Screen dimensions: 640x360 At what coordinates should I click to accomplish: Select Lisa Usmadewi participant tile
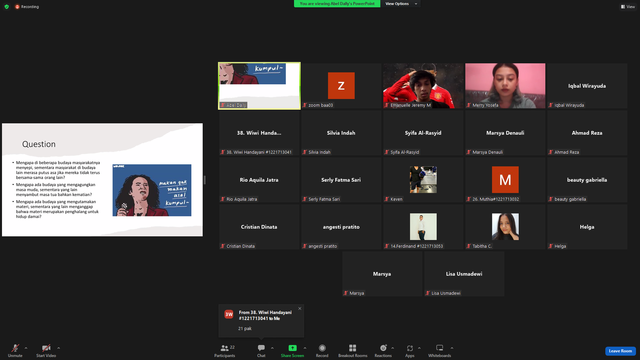(x=464, y=273)
